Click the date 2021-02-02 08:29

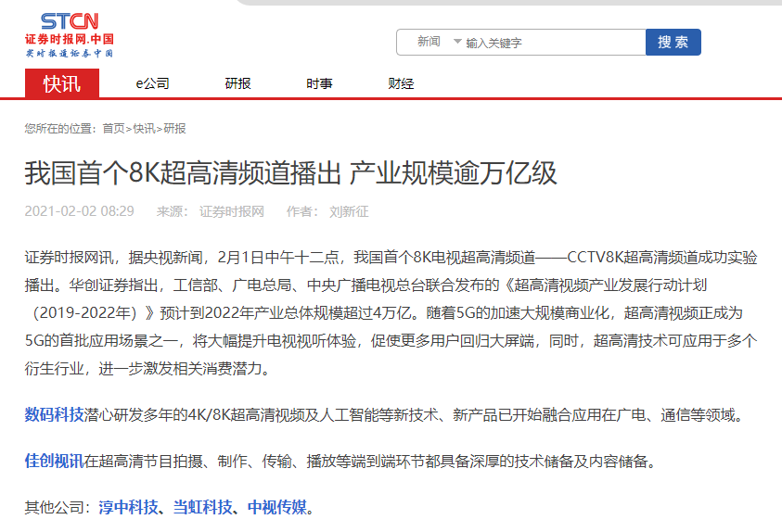[x=79, y=211]
